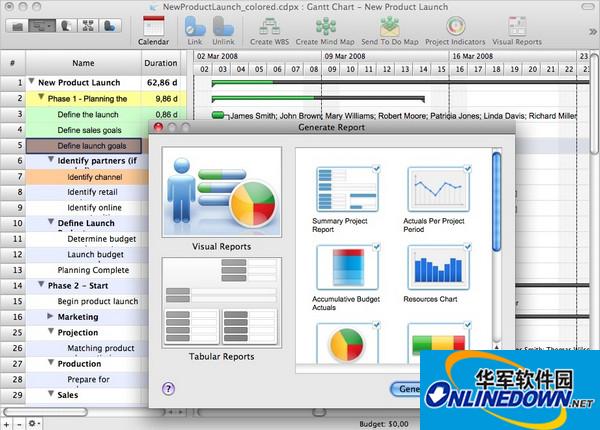The width and height of the screenshot is (600, 430).
Task: Click the Duration column header
Action: [161, 63]
